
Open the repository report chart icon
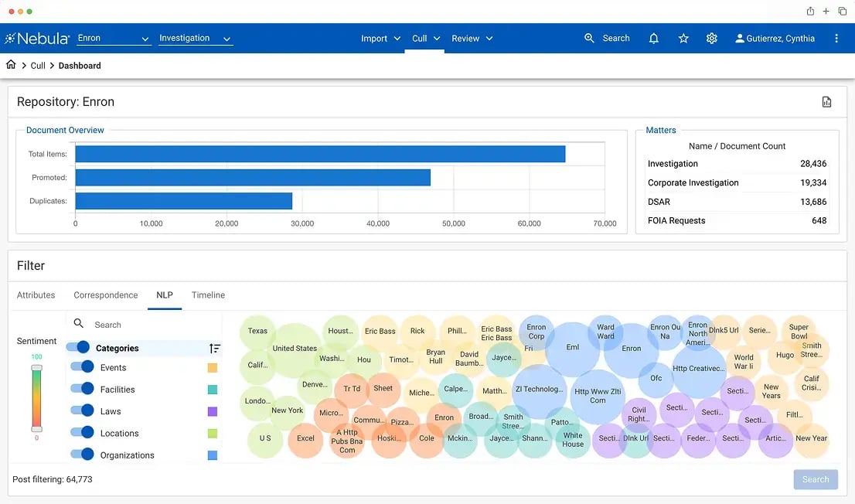(826, 102)
